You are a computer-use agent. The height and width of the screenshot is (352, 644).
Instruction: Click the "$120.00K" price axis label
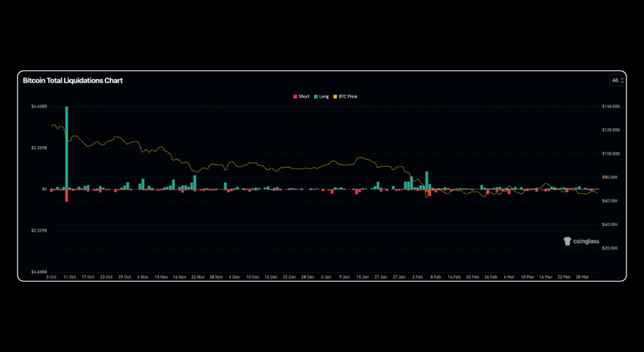point(611,130)
